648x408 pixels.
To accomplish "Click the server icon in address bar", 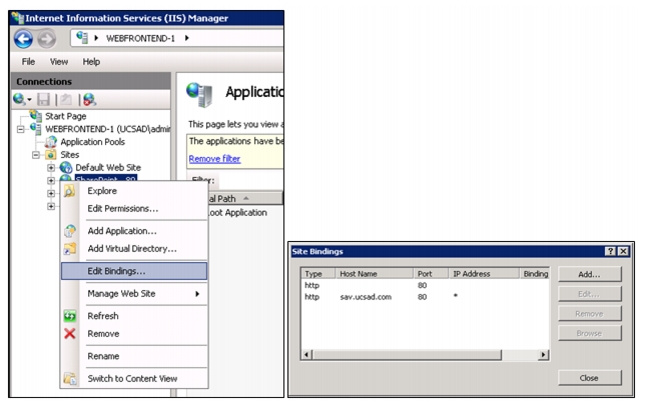I will pos(82,38).
